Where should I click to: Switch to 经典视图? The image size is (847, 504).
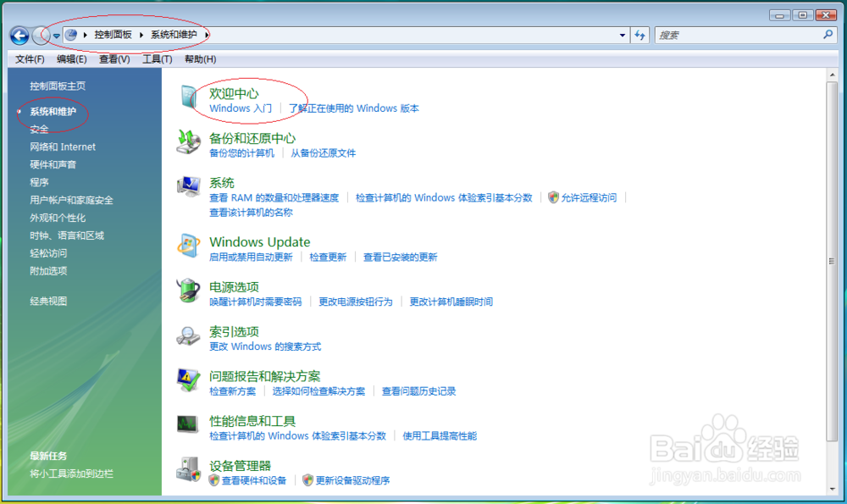click(48, 302)
